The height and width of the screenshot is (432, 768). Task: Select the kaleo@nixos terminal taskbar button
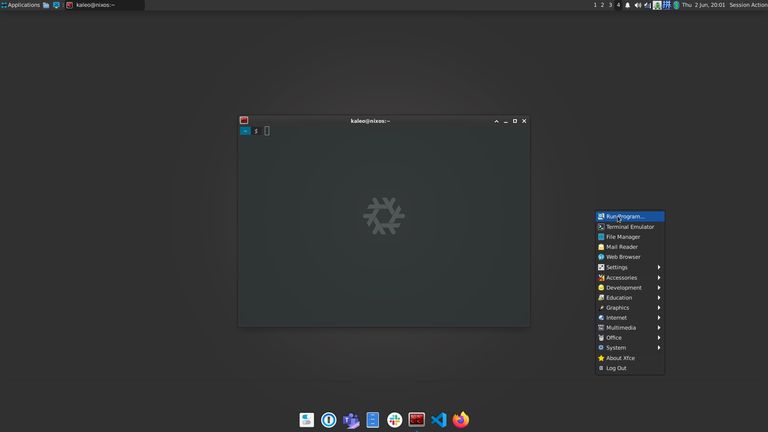pos(105,5)
